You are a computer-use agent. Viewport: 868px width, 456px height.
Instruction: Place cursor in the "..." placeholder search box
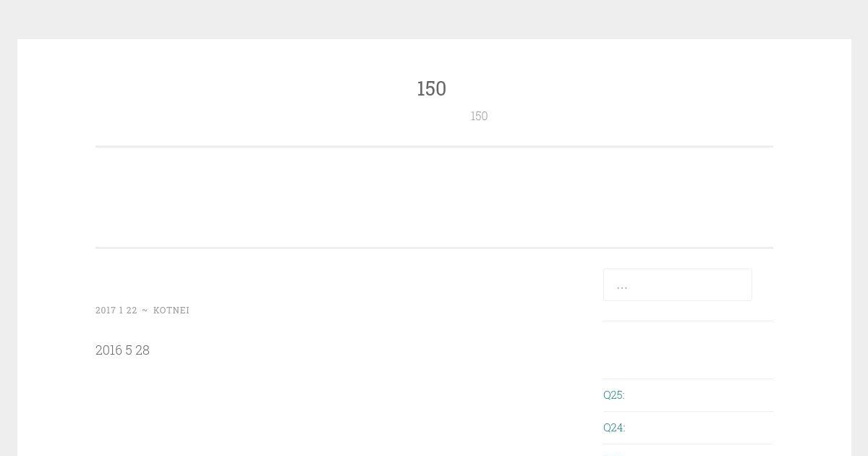click(x=677, y=284)
